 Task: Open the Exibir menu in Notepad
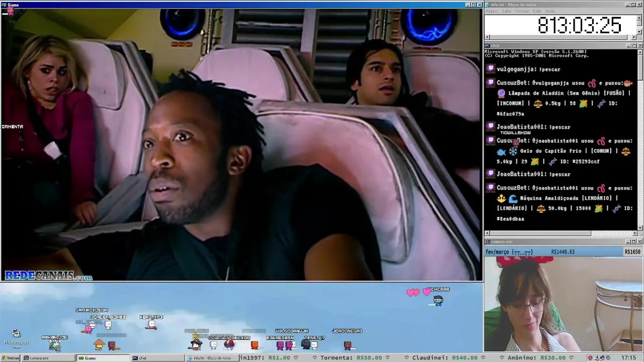(537, 11)
